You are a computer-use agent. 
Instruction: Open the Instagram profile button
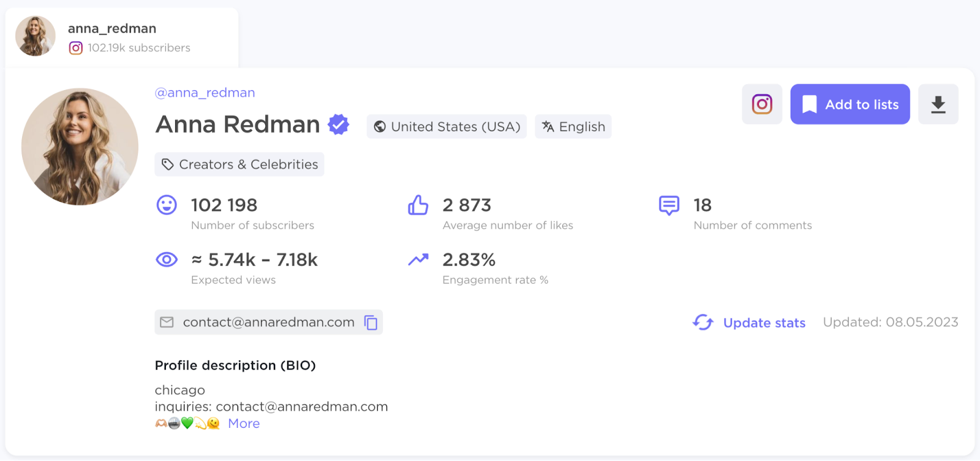coord(762,104)
